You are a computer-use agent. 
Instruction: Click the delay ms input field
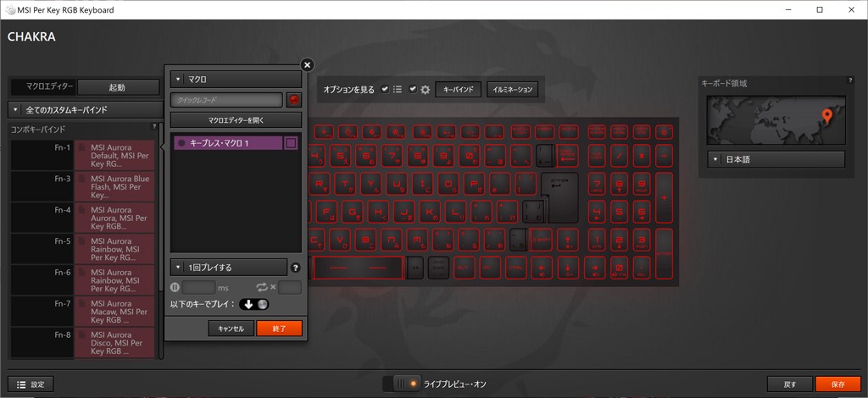pyautogui.click(x=198, y=287)
